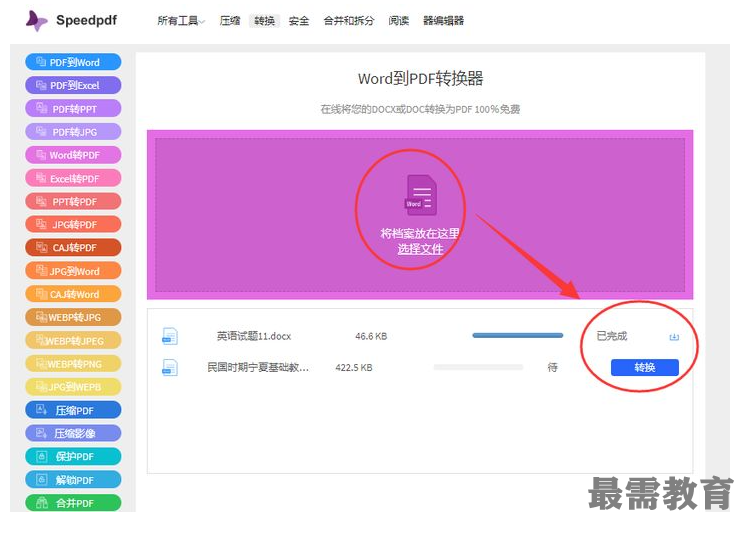
Task: Open the Excel转PDF tool
Action: coord(73,178)
